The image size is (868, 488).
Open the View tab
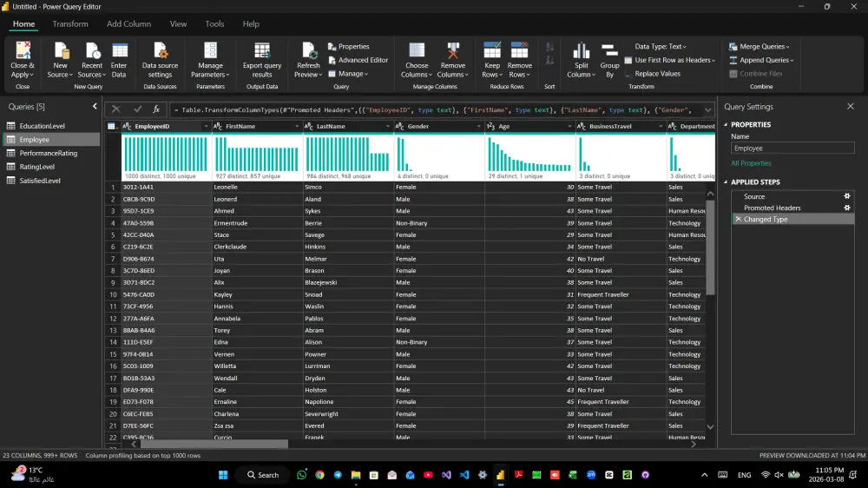(x=178, y=23)
